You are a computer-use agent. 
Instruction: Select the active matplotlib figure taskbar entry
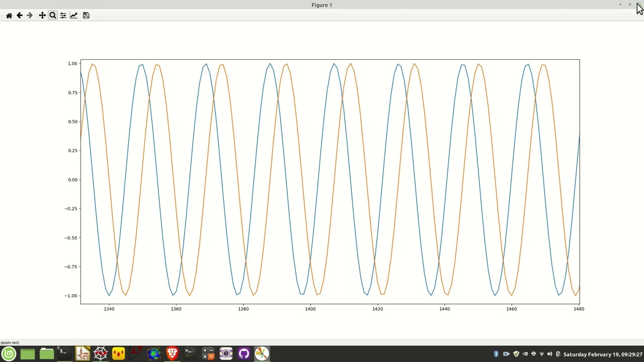[x=262, y=354]
